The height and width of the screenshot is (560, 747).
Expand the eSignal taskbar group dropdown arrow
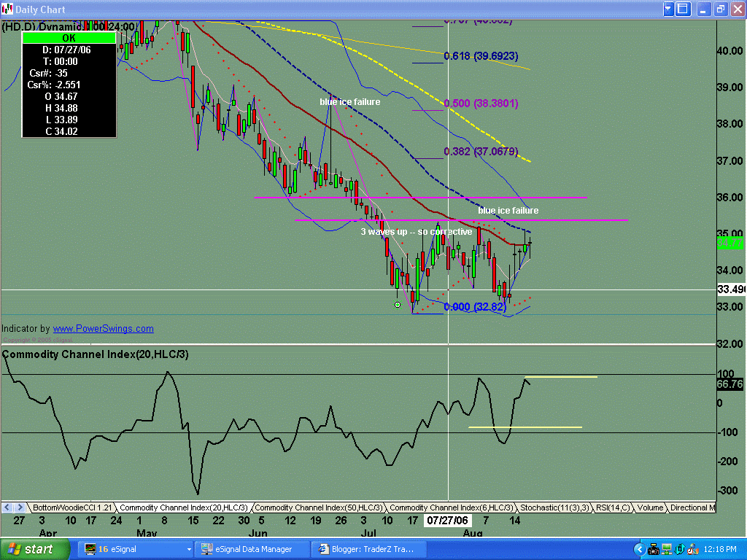coord(189,549)
